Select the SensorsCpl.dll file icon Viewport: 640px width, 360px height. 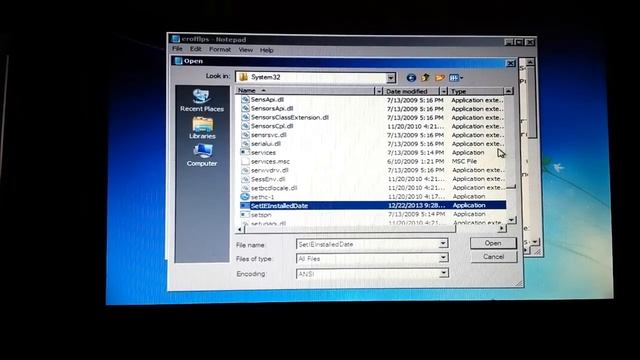click(245, 126)
